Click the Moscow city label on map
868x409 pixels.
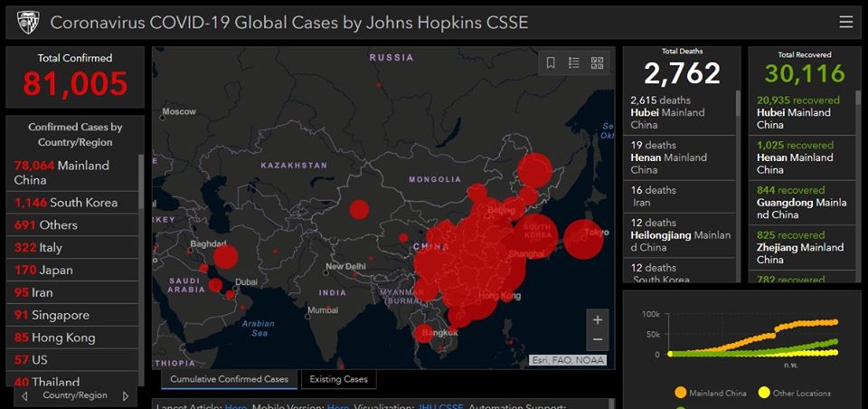click(x=179, y=112)
